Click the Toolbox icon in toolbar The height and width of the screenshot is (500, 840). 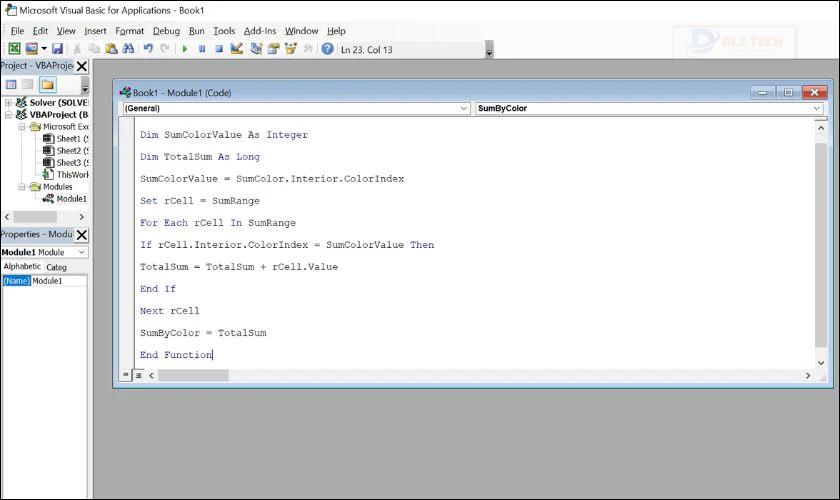pos(308,49)
